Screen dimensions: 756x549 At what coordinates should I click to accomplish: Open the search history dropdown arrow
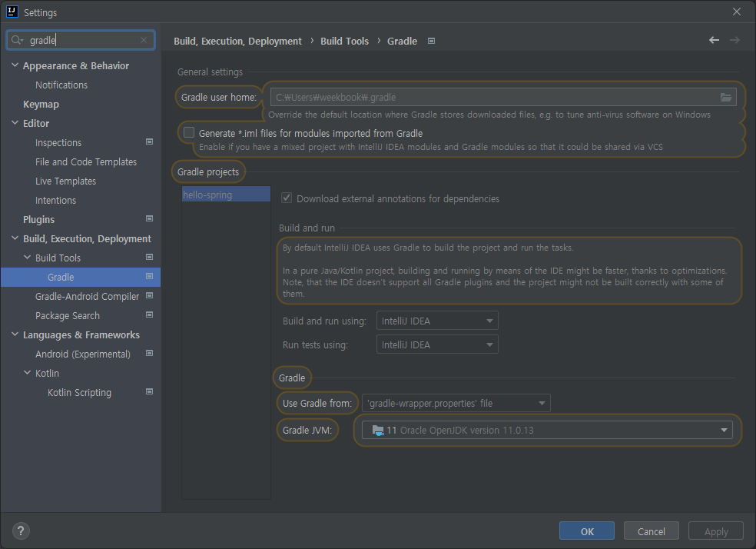pos(22,41)
